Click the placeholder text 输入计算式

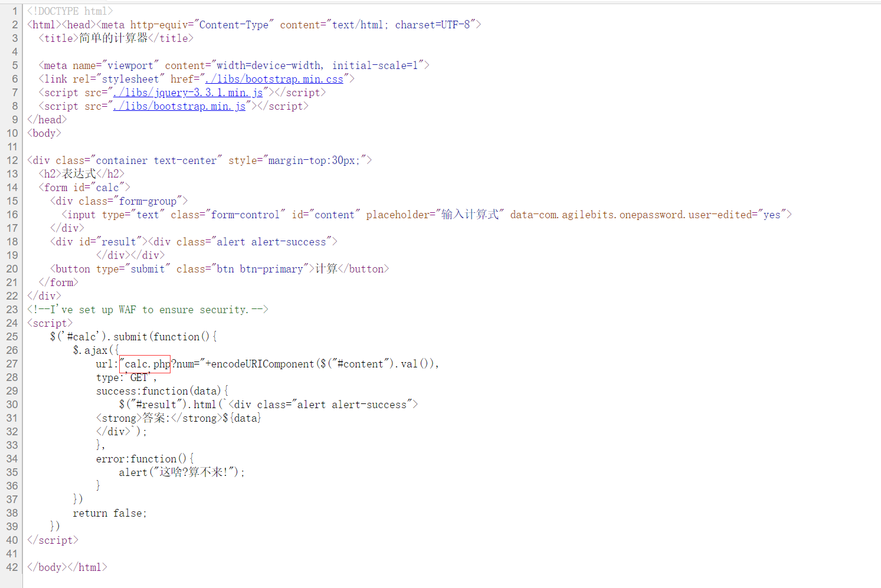tap(470, 215)
